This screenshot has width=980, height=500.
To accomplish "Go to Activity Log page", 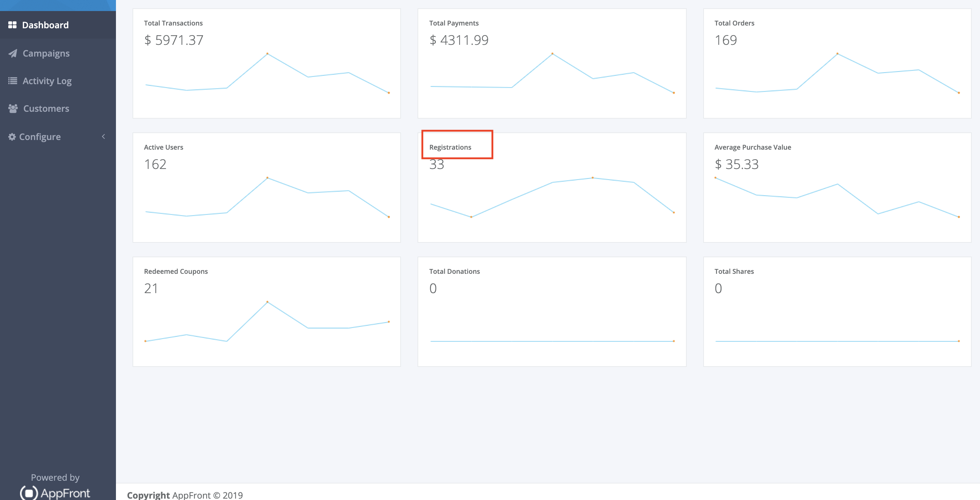I will (58, 81).
